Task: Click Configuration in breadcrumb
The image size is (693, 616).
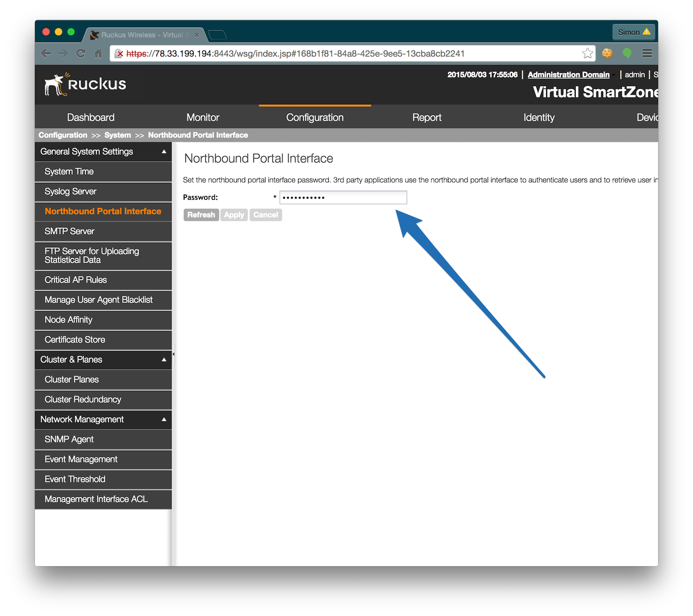Action: [x=63, y=135]
